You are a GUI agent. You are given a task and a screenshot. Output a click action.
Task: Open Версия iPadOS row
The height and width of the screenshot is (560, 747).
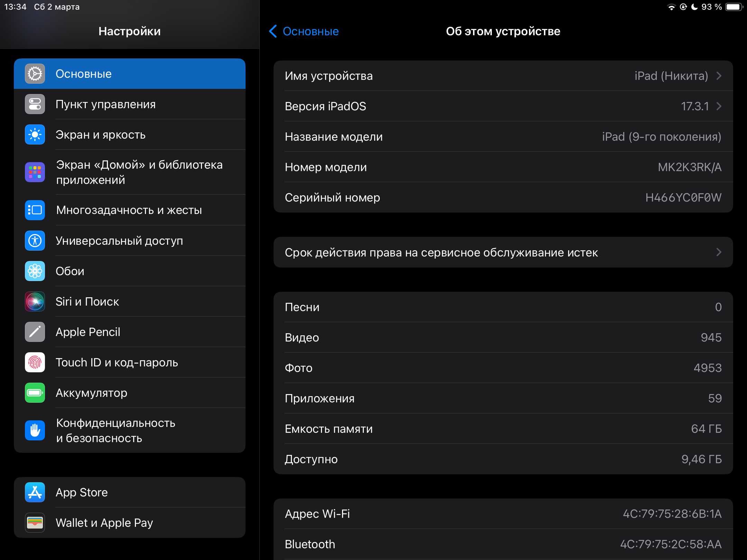503,106
